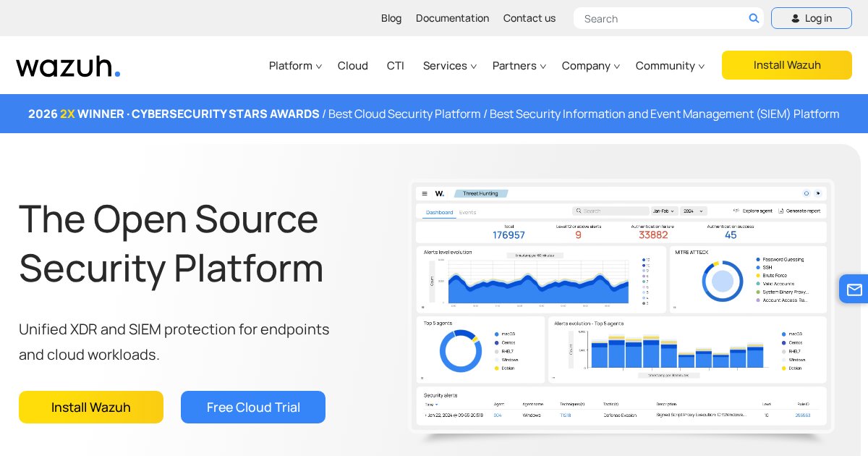Click the Alerts level evolution chart title
Screen dimensions: 868x456
(x=448, y=252)
